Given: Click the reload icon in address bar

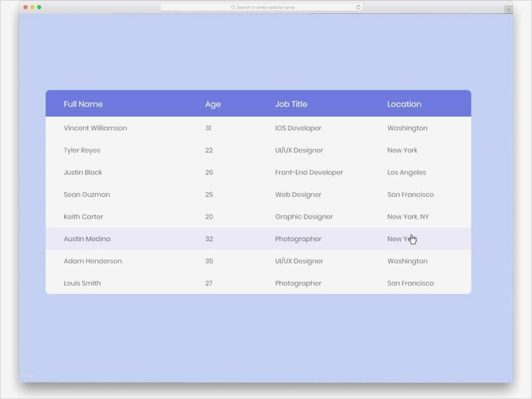Looking at the screenshot, I should (x=358, y=7).
